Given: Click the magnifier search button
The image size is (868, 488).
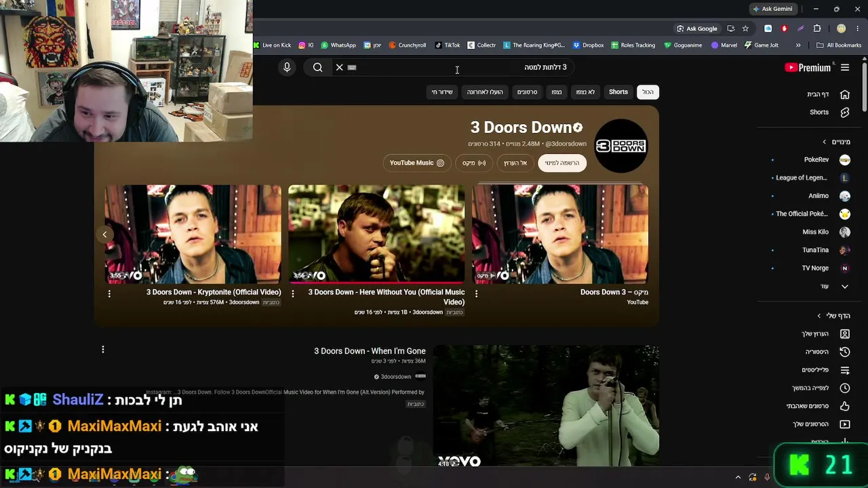Looking at the screenshot, I should pyautogui.click(x=317, y=67).
